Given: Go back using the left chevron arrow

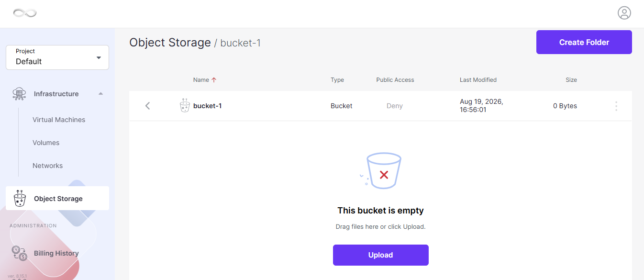Looking at the screenshot, I should click(147, 106).
